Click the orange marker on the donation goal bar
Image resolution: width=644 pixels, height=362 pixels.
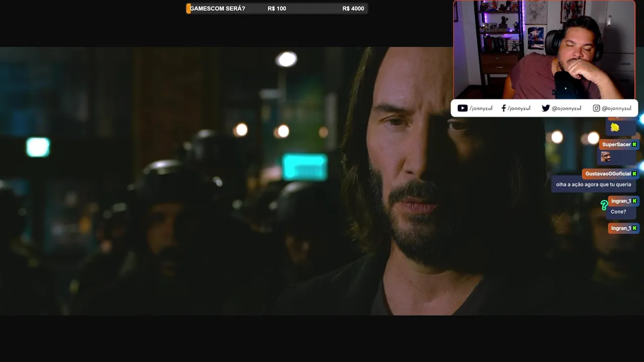(188, 9)
